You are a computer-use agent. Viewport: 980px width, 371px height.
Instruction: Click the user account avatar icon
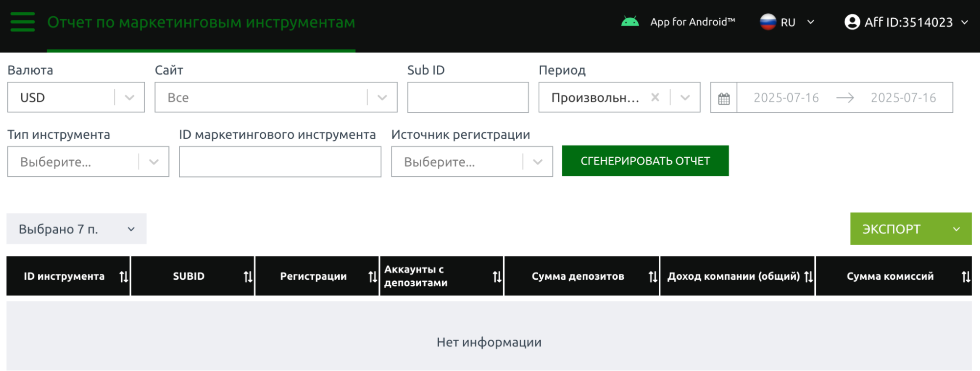pyautogui.click(x=852, y=22)
